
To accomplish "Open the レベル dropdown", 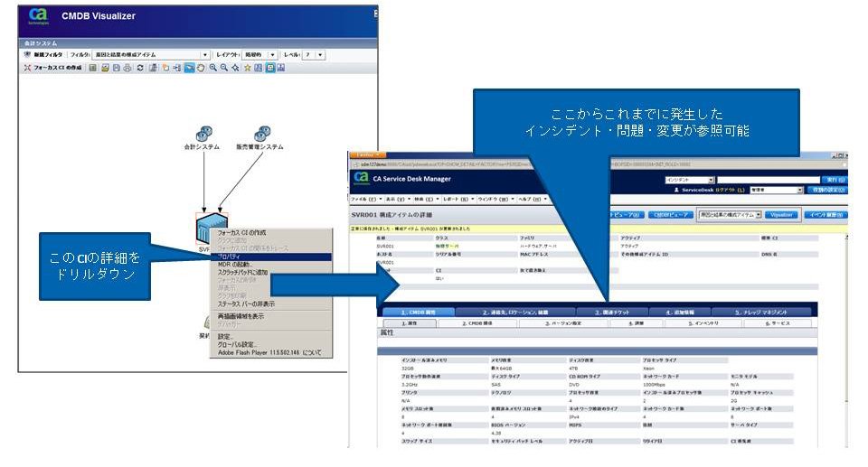I will click(x=320, y=55).
